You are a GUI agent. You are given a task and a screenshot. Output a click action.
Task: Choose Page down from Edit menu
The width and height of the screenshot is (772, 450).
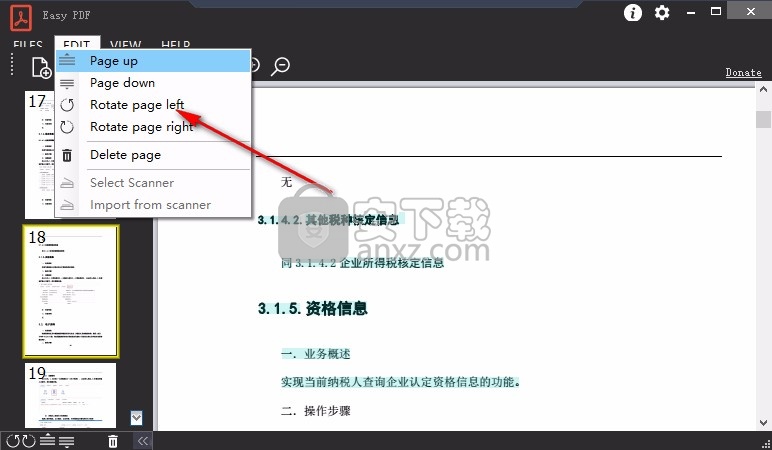[x=154, y=83]
